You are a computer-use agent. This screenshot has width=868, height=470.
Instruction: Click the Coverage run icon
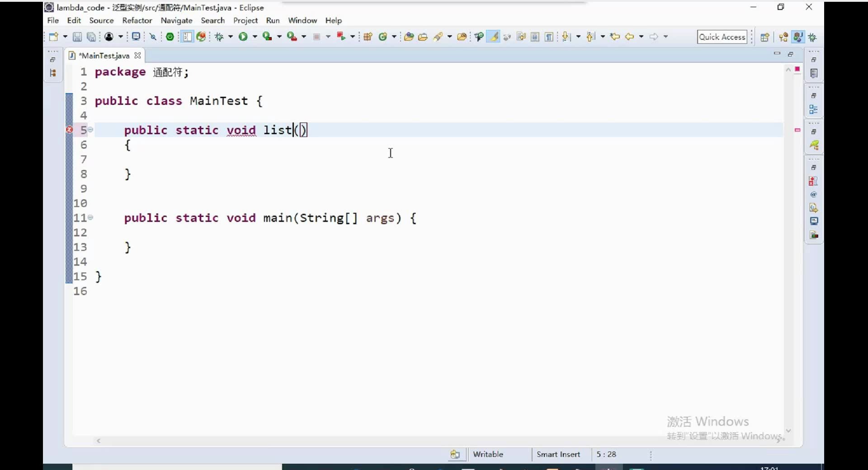[267, 37]
